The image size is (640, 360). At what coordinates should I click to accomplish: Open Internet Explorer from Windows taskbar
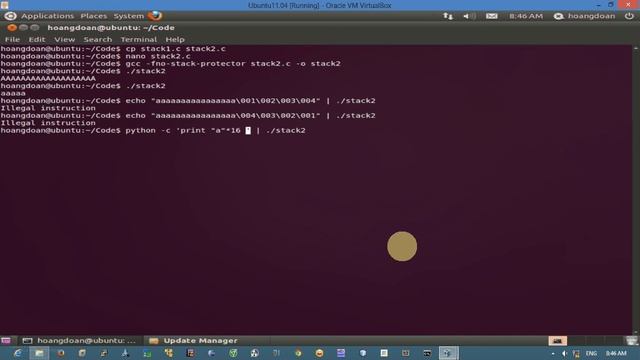tap(18, 353)
